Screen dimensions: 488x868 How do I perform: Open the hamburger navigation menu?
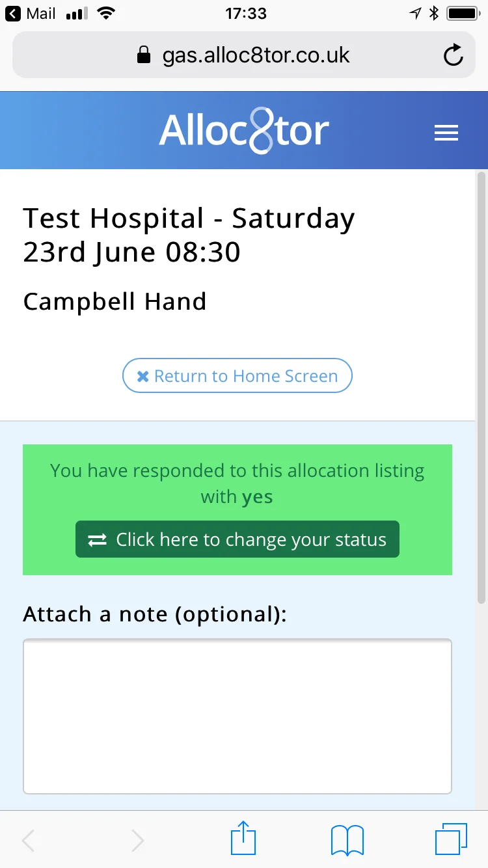click(446, 133)
